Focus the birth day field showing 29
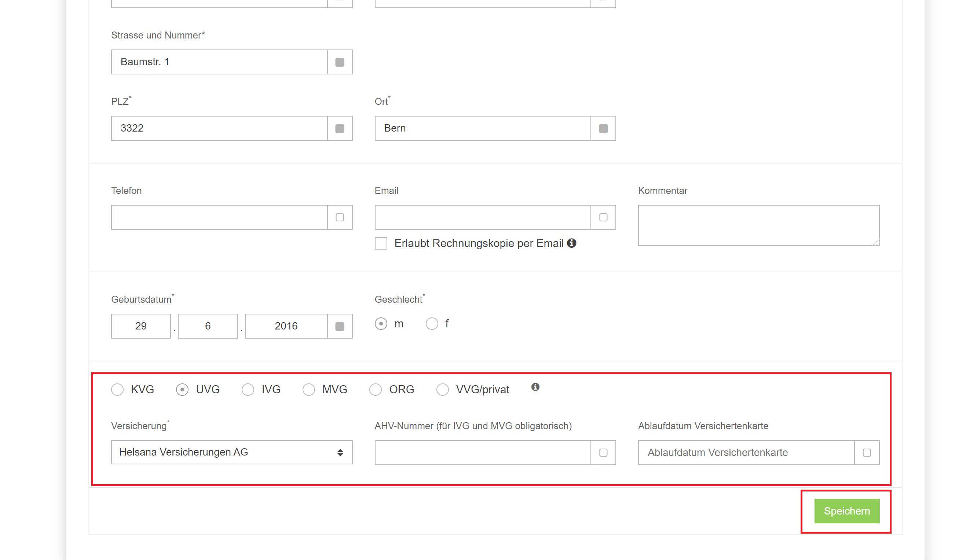 tap(141, 326)
